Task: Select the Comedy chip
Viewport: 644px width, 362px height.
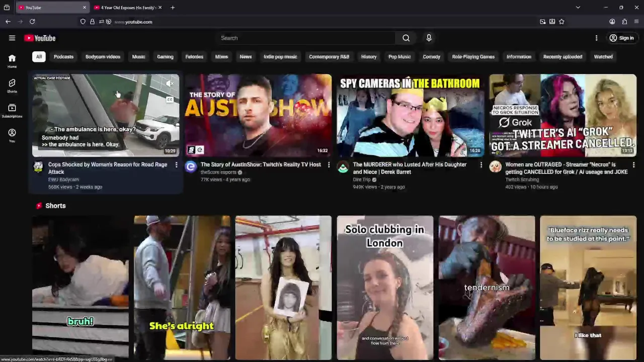Action: coord(431,57)
